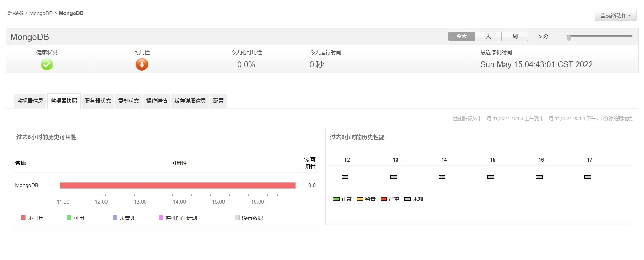Switch to the 监视器信息 tab

pyautogui.click(x=30, y=101)
